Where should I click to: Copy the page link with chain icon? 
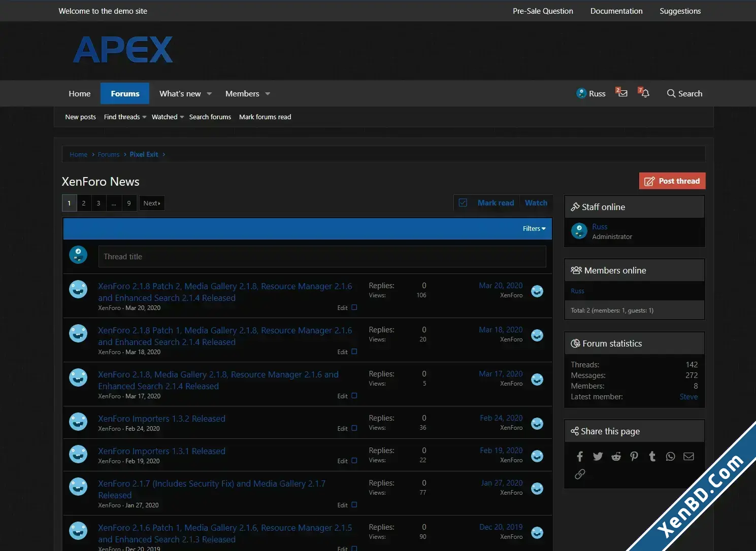580,474
